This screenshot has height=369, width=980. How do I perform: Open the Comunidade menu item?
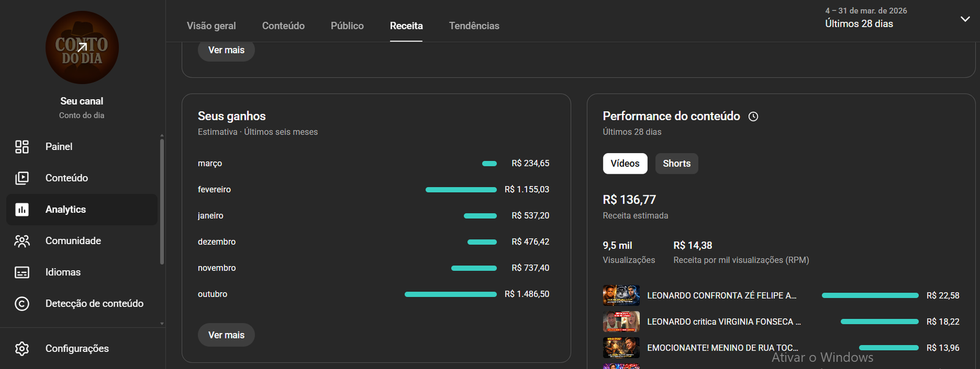tap(82, 241)
